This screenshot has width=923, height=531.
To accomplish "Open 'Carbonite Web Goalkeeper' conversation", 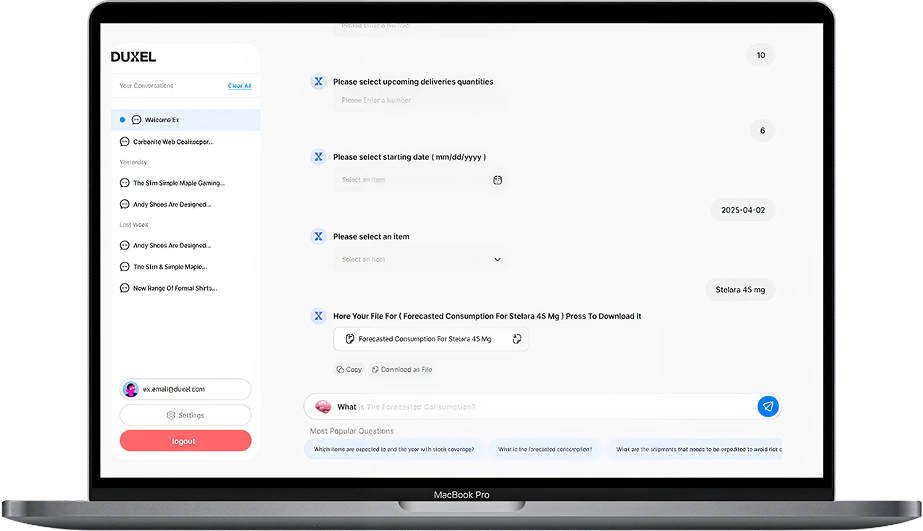I will pos(173,142).
